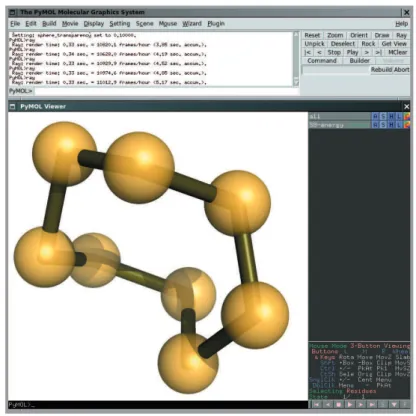416x416 pixels.
Task: Rewind to first frame in viewer playback bar
Action: click(x=317, y=405)
